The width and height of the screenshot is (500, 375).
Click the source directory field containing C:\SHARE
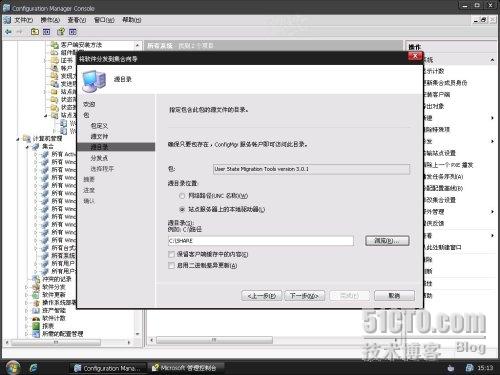(x=261, y=241)
